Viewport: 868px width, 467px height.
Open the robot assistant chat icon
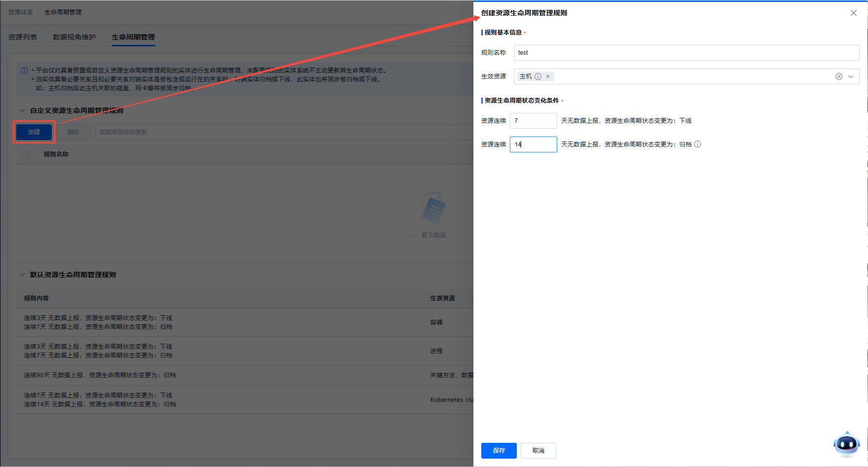(x=846, y=444)
